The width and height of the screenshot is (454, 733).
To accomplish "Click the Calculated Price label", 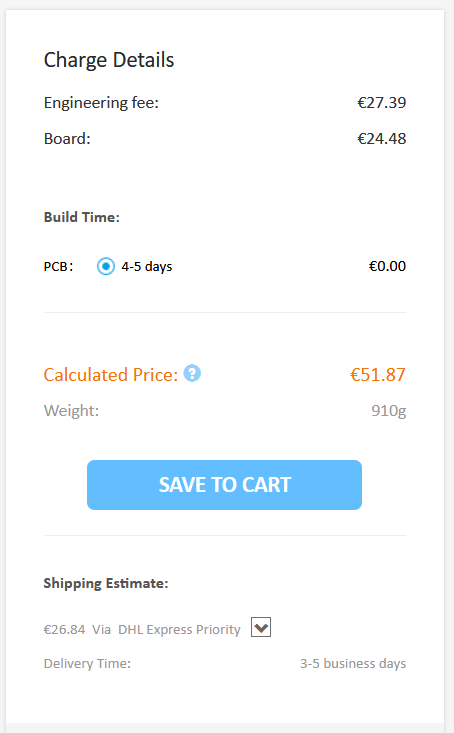I will pos(111,375).
